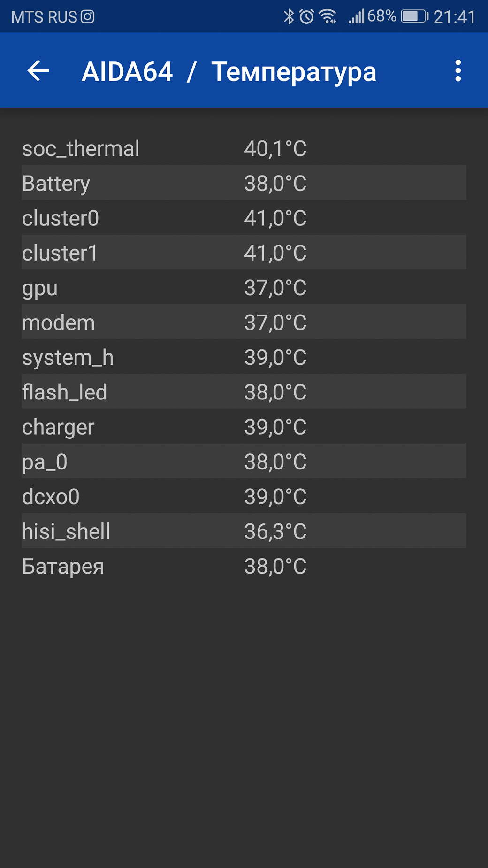Tap the back arrow in header
The height and width of the screenshot is (868, 488).
point(38,71)
